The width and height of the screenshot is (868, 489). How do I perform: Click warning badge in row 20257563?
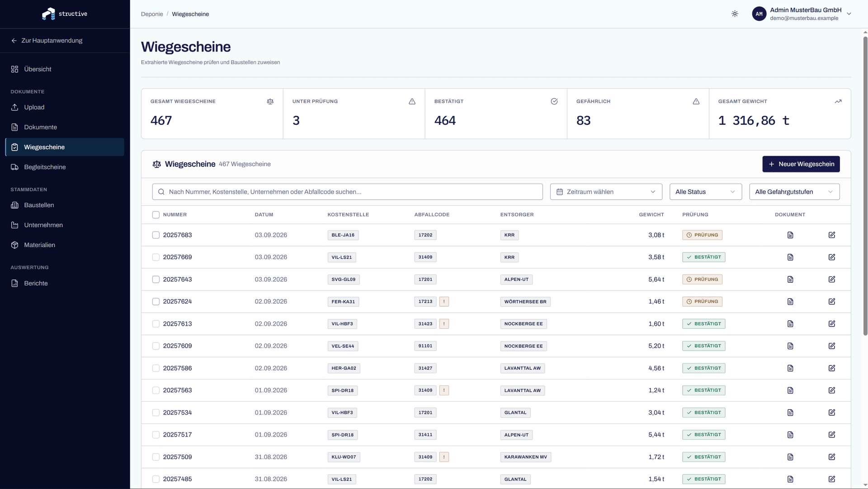click(444, 390)
